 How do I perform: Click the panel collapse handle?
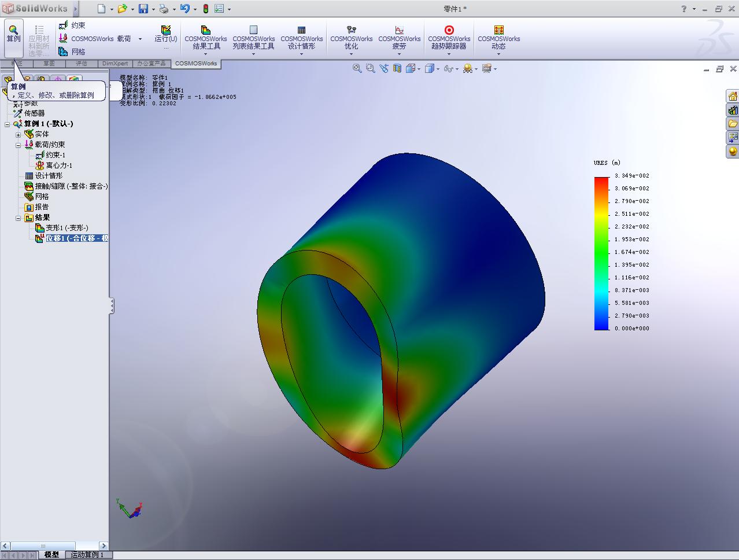click(x=112, y=306)
